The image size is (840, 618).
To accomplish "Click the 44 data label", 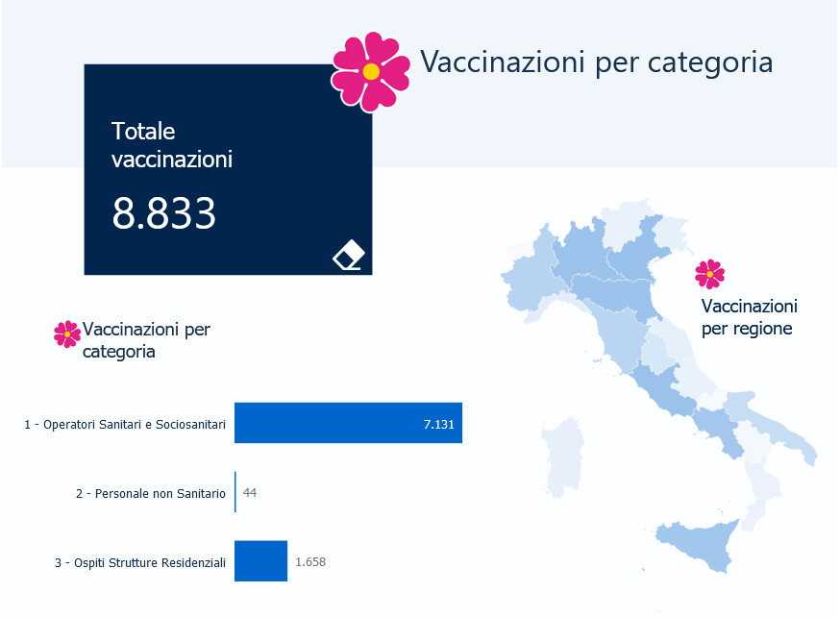I will [x=250, y=493].
